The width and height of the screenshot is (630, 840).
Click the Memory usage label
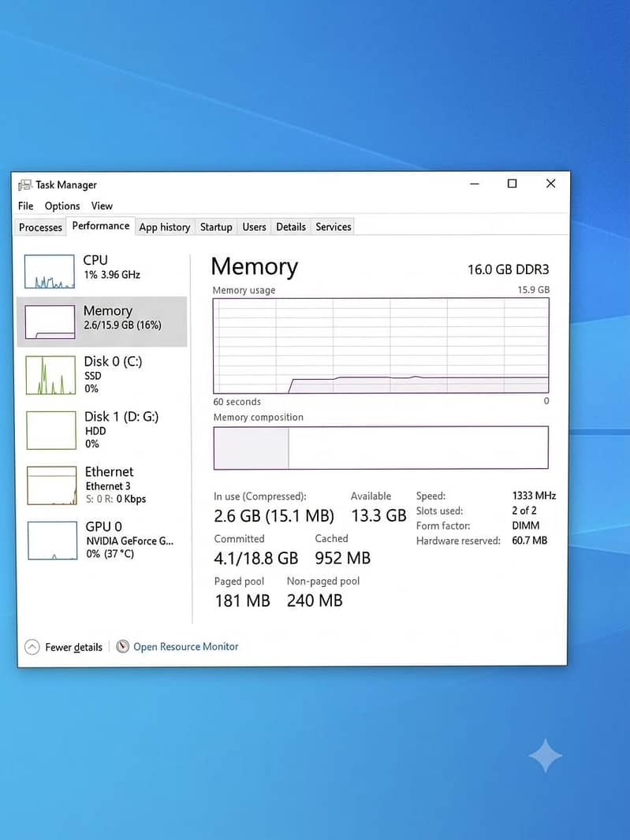pyautogui.click(x=244, y=290)
